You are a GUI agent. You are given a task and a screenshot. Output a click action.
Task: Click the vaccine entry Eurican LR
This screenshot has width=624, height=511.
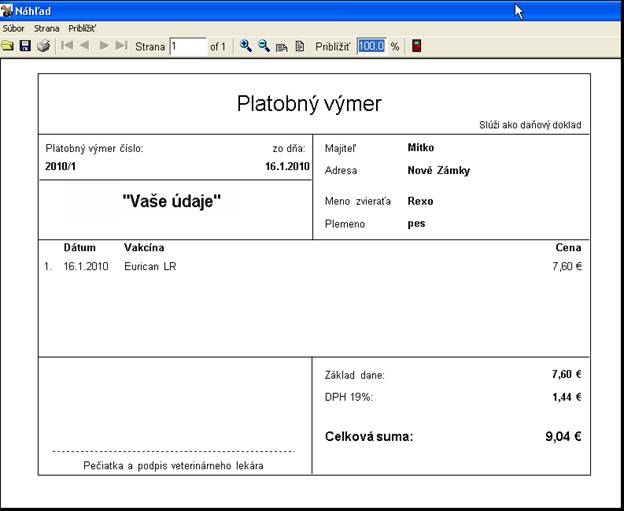150,266
